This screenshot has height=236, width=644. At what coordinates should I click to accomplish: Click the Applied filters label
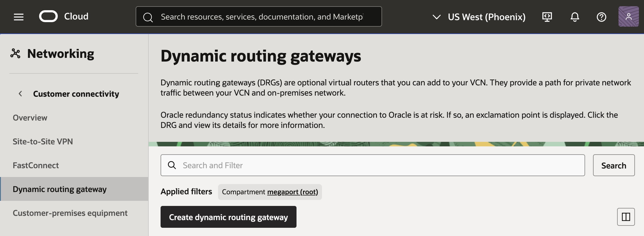coord(186,192)
